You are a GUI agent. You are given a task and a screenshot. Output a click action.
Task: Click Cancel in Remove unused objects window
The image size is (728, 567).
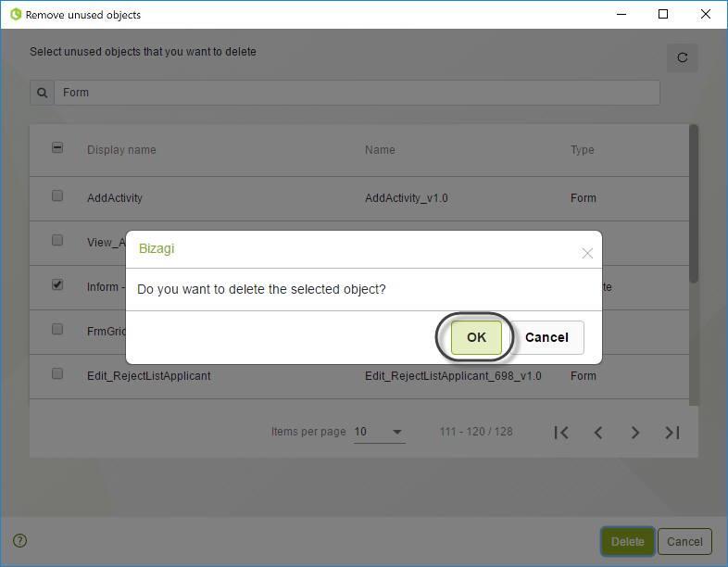click(684, 541)
